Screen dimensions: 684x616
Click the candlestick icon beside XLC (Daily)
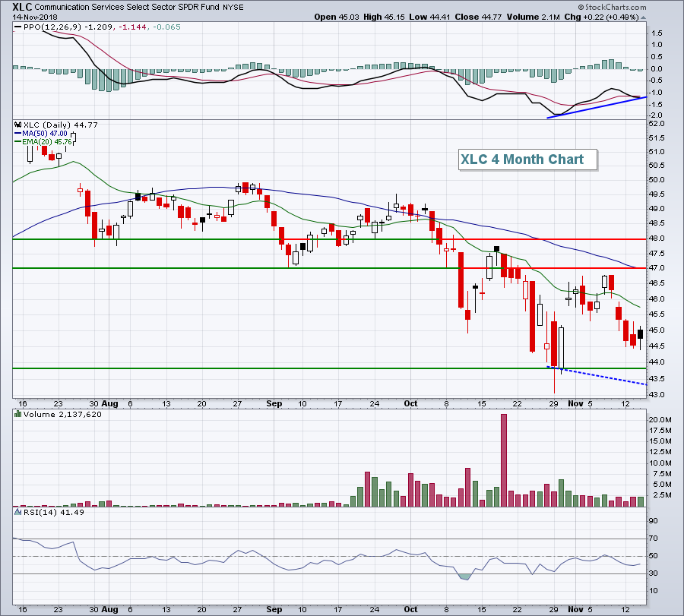(18, 125)
